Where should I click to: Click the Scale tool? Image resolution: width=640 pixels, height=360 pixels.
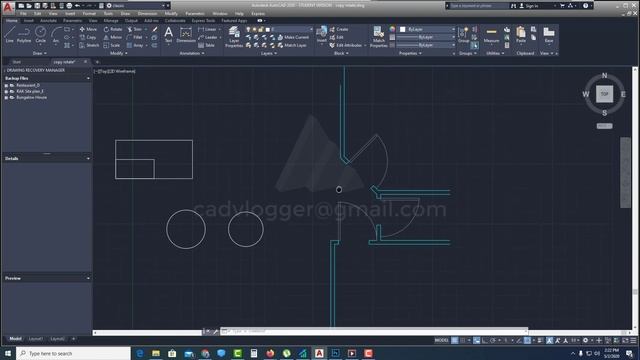[x=112, y=45]
